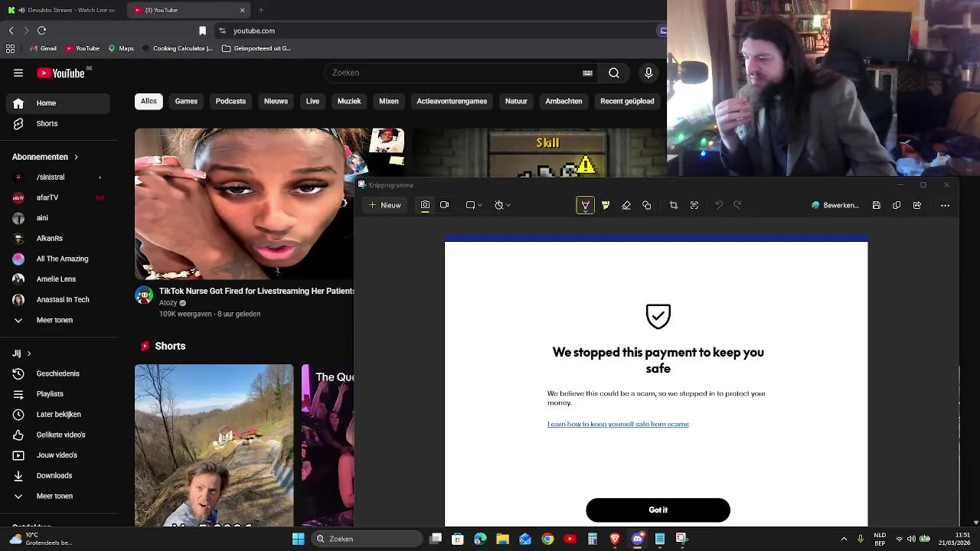Screen dimensions: 980x551
Task: Start voice search with microphone
Action: [648, 73]
